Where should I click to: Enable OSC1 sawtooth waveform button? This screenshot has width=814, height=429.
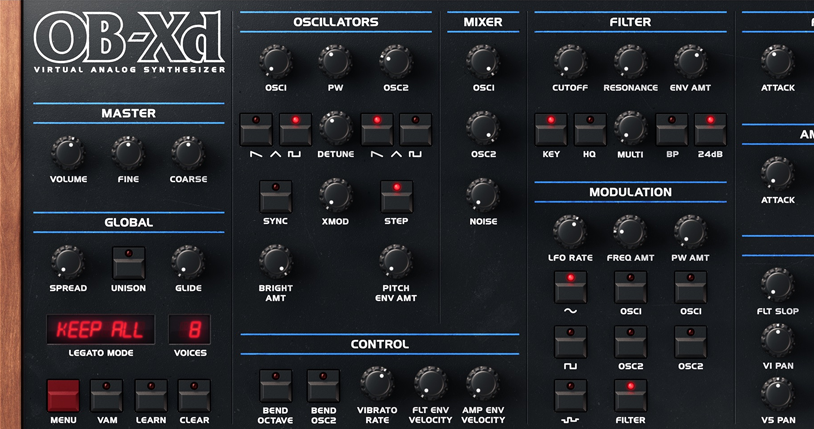click(x=256, y=130)
